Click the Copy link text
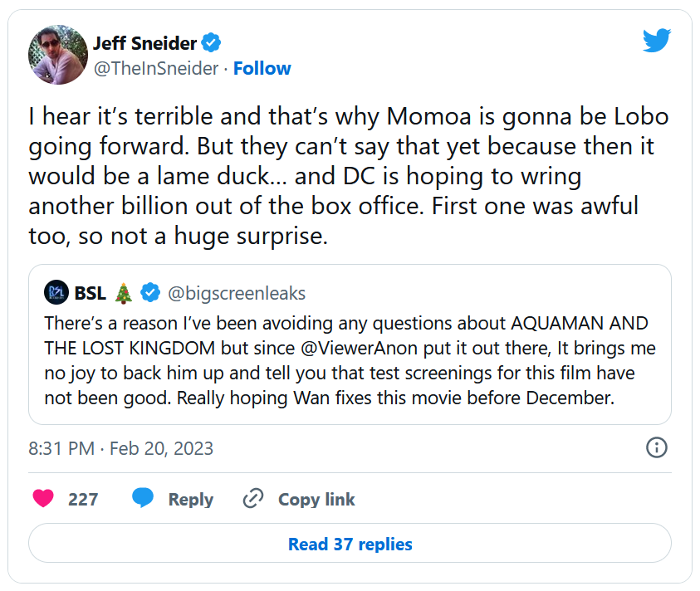Screen dimensions: 700x591 tap(316, 500)
